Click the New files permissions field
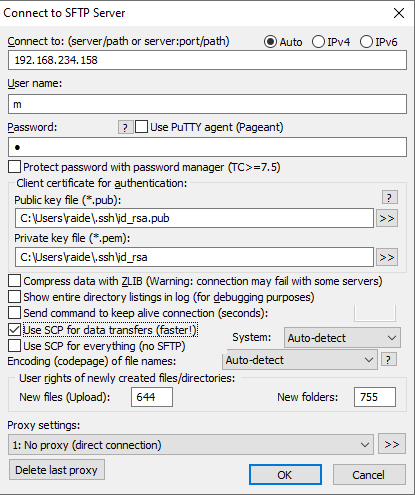Image resolution: width=415 pixels, height=495 pixels. pyautogui.click(x=152, y=397)
